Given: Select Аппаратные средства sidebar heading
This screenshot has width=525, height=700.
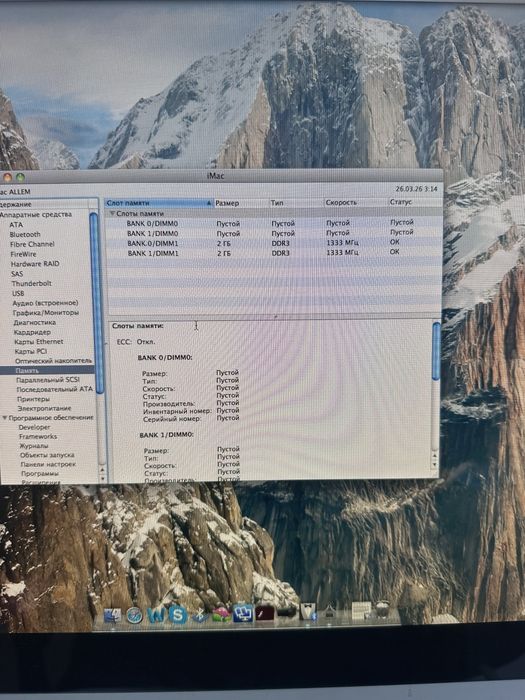Looking at the screenshot, I should click(x=35, y=215).
